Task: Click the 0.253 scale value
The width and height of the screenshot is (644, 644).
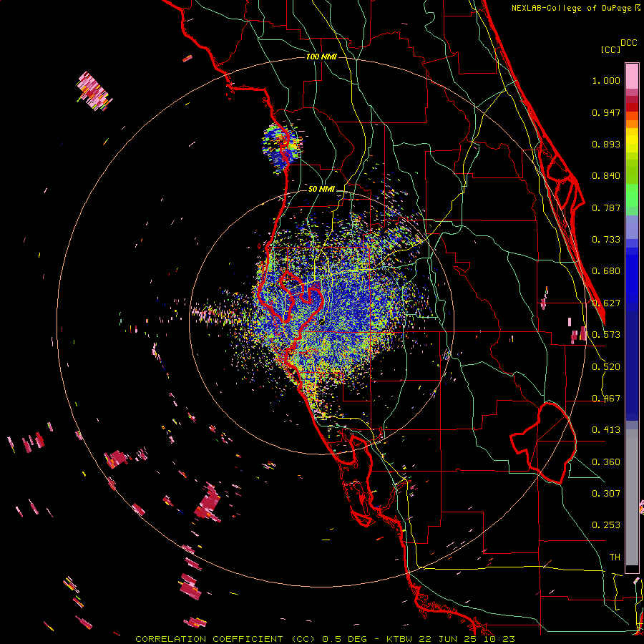Action: (606, 525)
